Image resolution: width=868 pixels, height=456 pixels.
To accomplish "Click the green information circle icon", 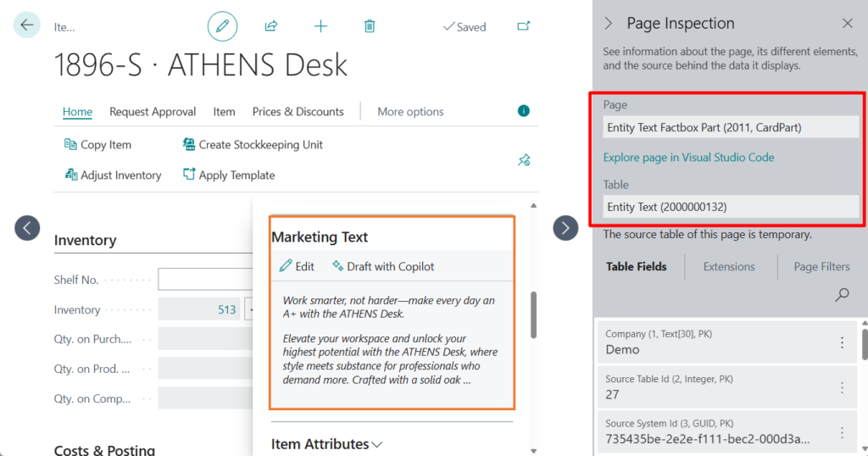I will pos(524,111).
